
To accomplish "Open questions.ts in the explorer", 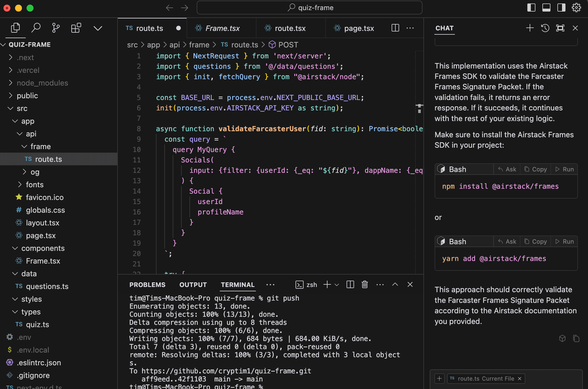I will tap(59, 286).
